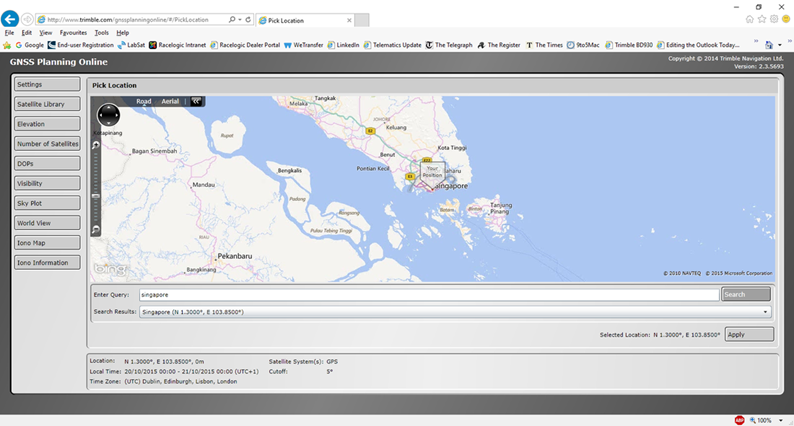Viewport: 794px width, 426px height.
Task: Open the Google favourite
Action: coord(29,45)
